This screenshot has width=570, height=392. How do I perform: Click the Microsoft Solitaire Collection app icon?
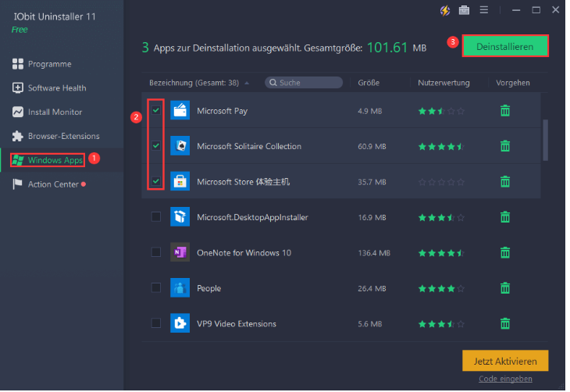pos(180,146)
